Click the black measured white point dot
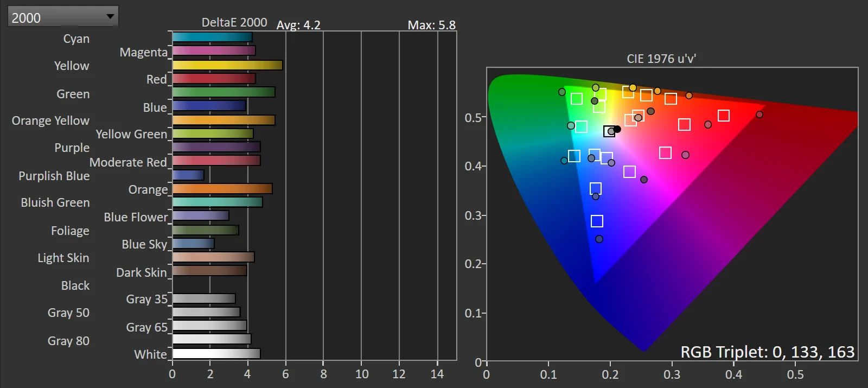The image size is (868, 388). [617, 129]
